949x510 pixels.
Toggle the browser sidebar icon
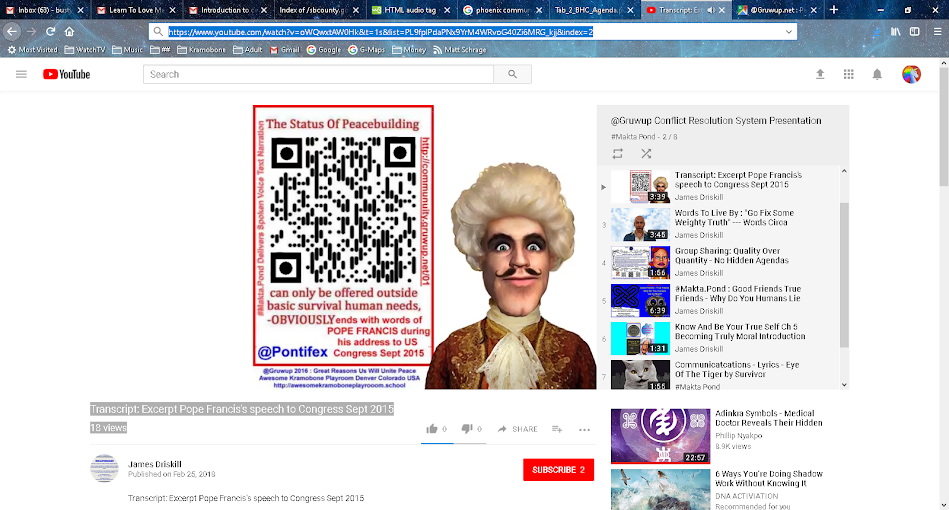point(915,31)
